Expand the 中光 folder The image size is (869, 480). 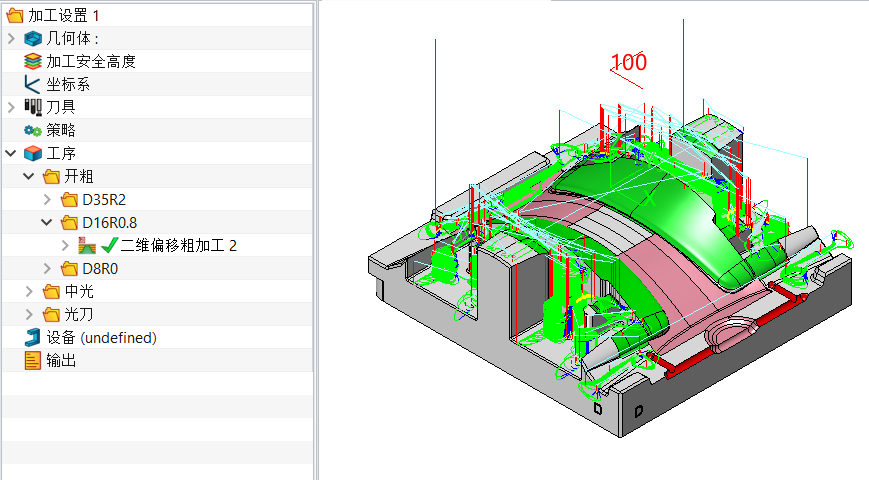[29, 292]
